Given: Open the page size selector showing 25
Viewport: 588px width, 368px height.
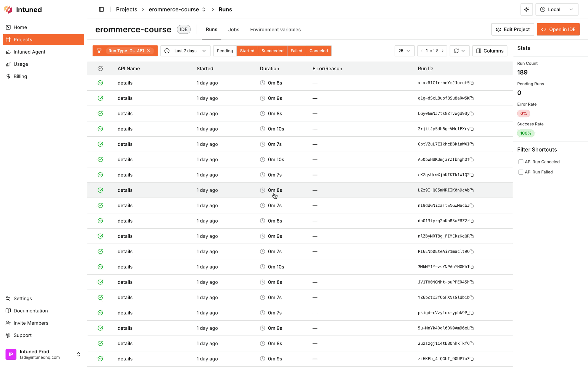Looking at the screenshot, I should click(404, 51).
